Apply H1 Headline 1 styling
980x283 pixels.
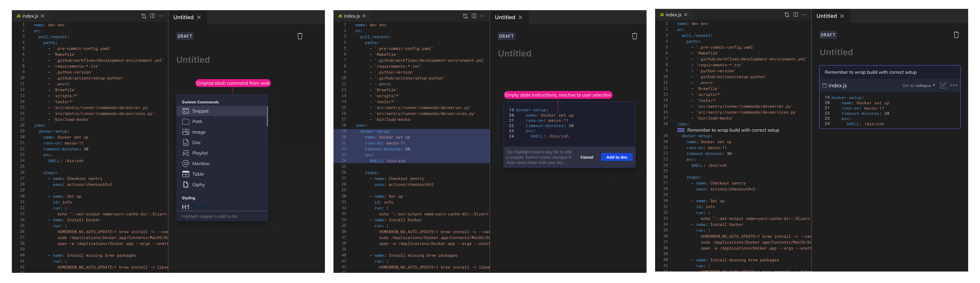coord(186,207)
